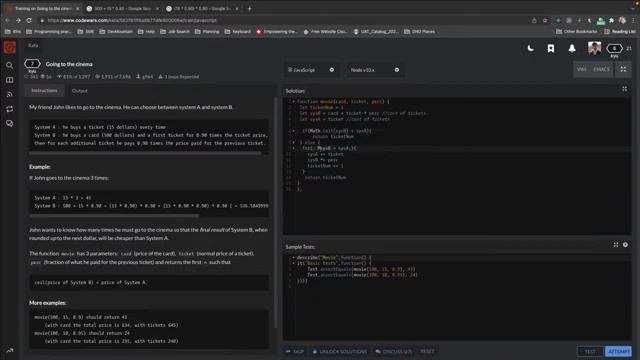The height and width of the screenshot is (360, 640).
Task: Click horizontal scrollbar under example code block
Action: click(x=114, y=216)
